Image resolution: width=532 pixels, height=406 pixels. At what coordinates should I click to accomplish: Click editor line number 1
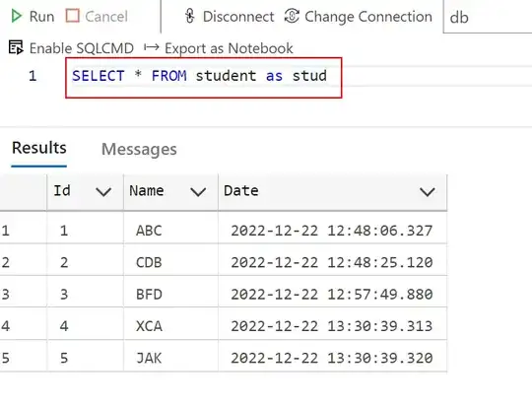point(33,75)
